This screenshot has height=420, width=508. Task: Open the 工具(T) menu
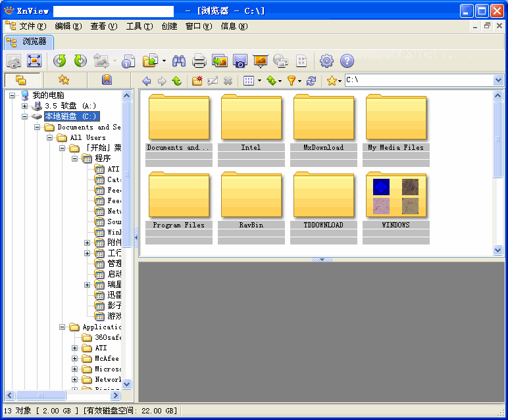pyautogui.click(x=139, y=26)
